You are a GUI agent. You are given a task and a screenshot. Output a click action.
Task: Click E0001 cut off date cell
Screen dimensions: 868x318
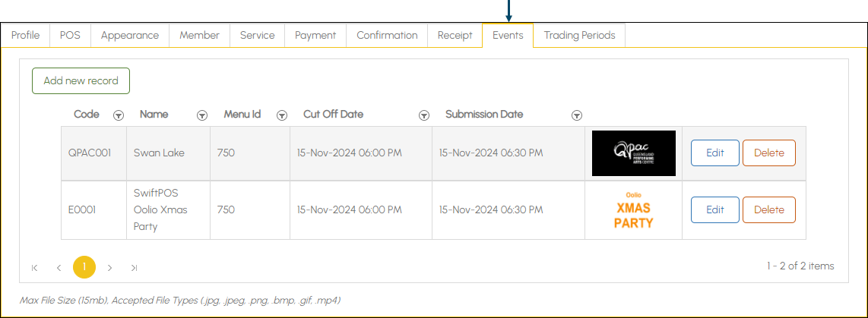pyautogui.click(x=361, y=210)
